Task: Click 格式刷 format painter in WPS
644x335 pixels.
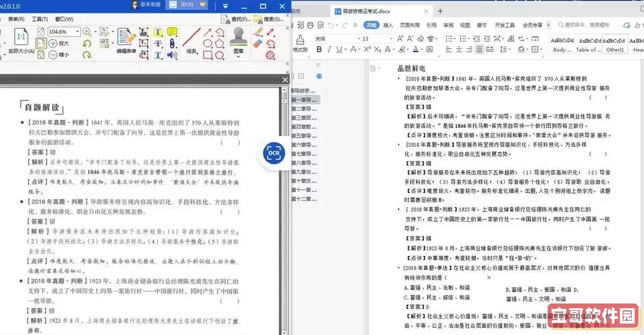Action: click(x=300, y=43)
